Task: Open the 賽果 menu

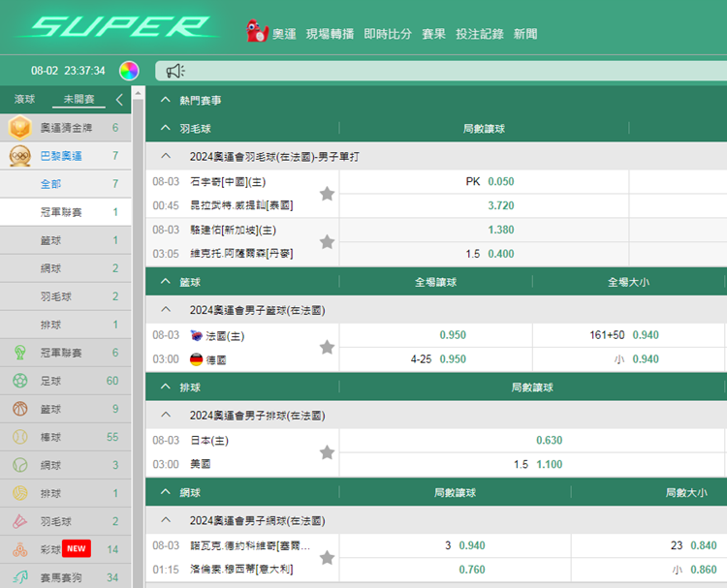Action: pos(433,34)
